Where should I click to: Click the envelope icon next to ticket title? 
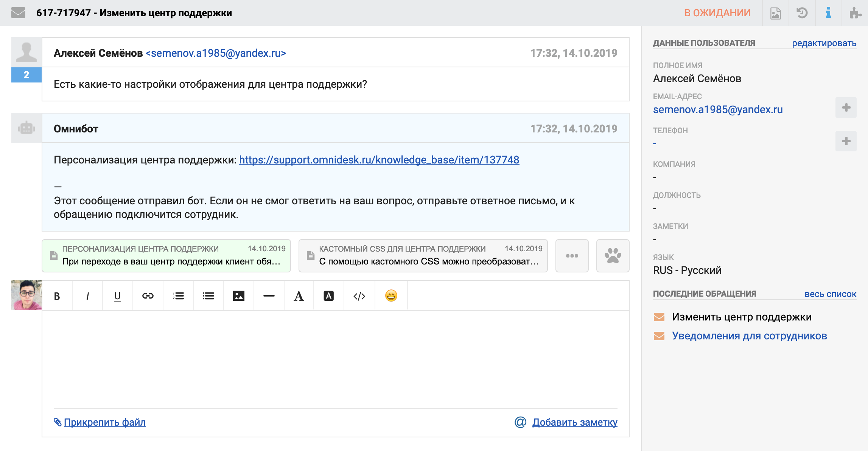(18, 12)
